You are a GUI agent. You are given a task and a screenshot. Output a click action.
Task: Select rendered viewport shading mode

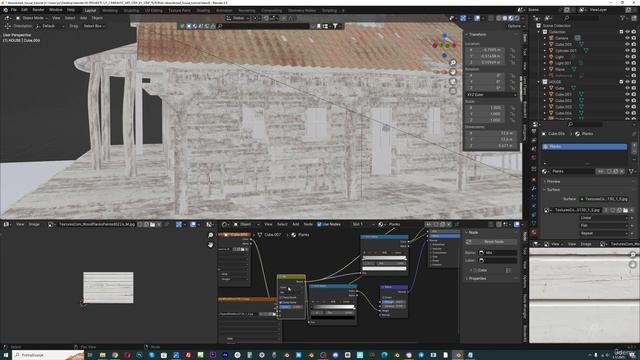point(517,18)
